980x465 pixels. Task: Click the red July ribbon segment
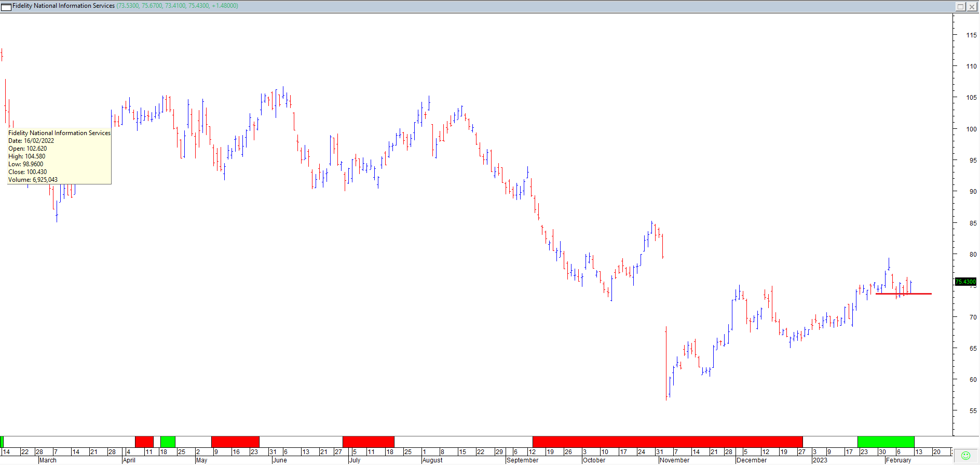click(368, 442)
